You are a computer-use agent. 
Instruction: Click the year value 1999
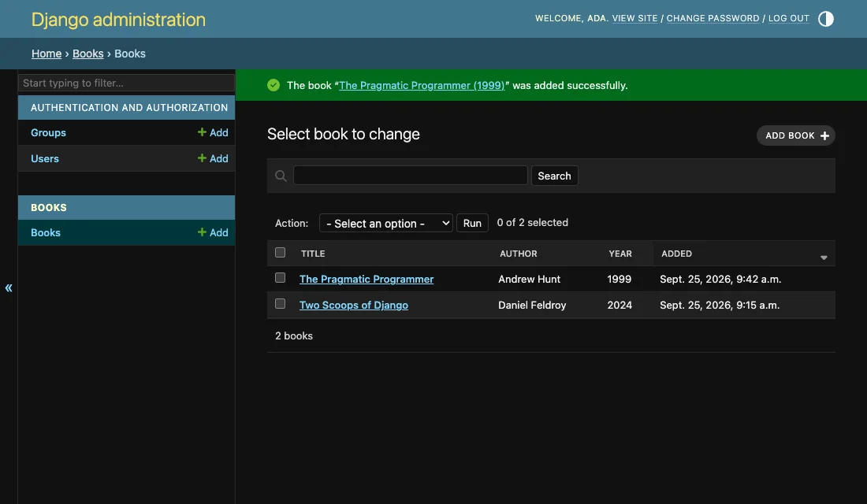tap(620, 279)
